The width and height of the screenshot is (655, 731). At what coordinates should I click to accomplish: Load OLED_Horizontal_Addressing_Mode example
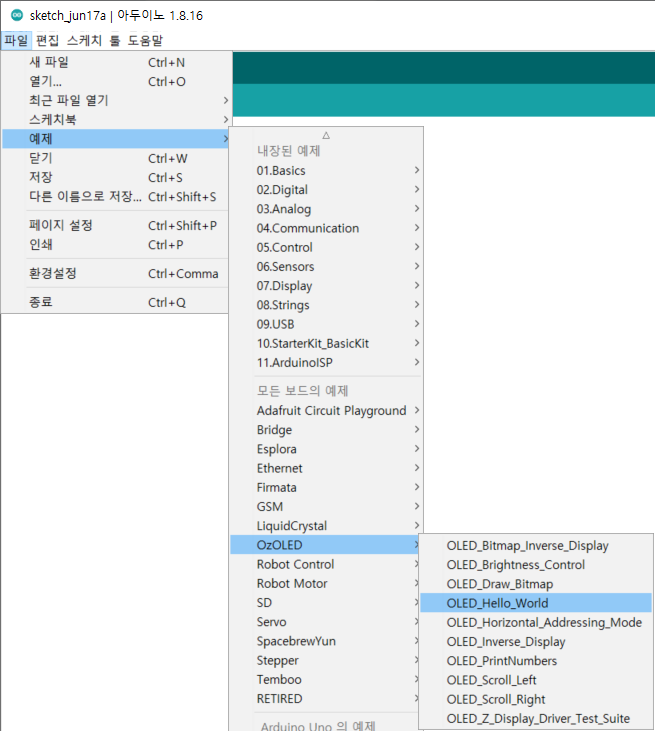click(x=536, y=622)
